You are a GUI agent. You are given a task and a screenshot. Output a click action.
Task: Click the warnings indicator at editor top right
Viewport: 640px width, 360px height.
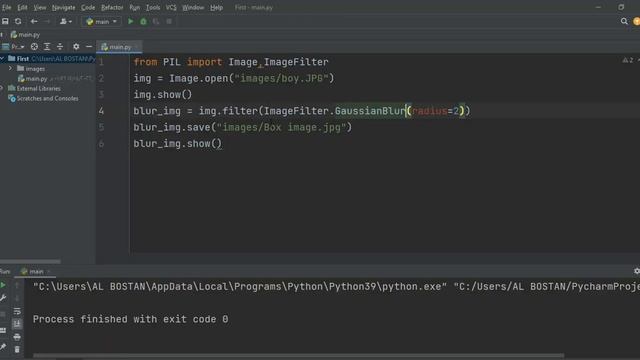pyautogui.click(x=629, y=60)
